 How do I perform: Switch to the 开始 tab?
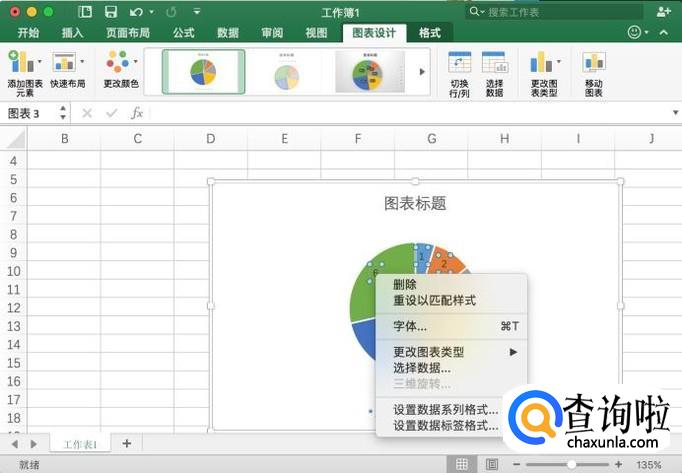[x=28, y=33]
